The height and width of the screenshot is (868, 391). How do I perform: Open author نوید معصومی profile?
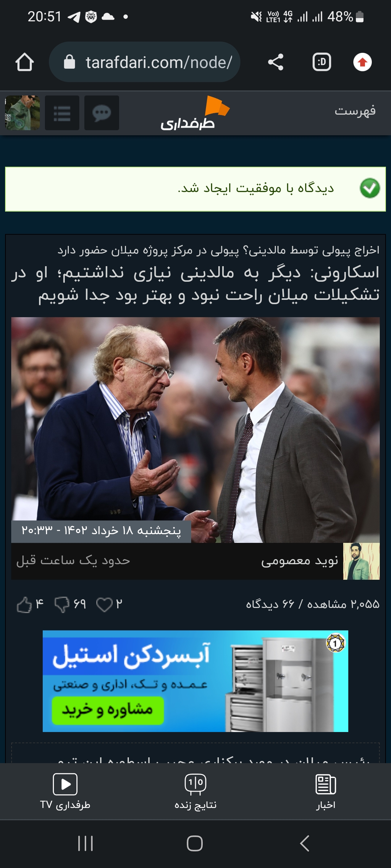click(x=299, y=561)
